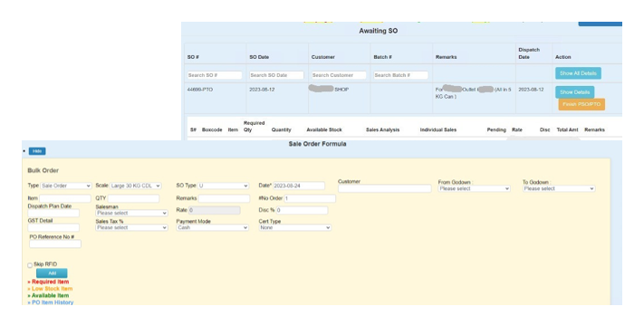Open the Required Item link
Screen dimensions: 644x335
pyautogui.click(x=50, y=282)
